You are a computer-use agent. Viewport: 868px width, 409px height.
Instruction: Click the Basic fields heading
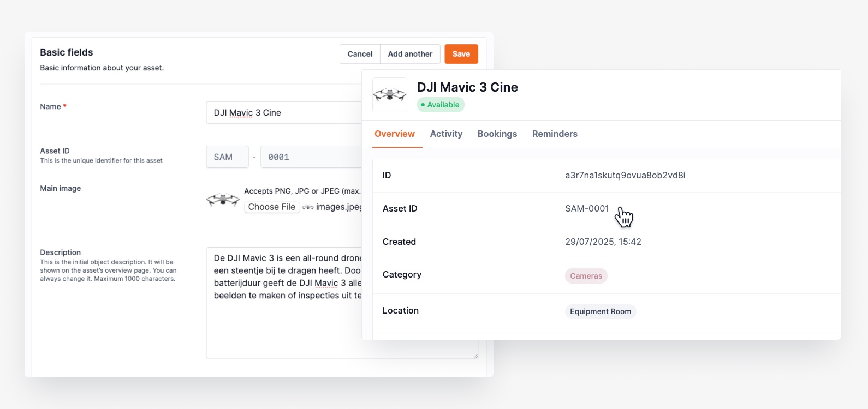[67, 52]
